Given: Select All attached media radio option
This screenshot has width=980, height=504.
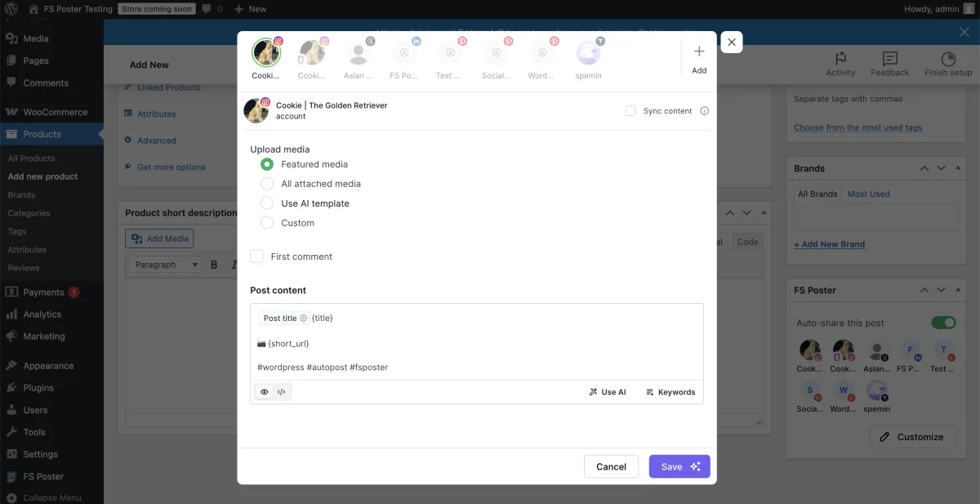Looking at the screenshot, I should click(x=266, y=184).
